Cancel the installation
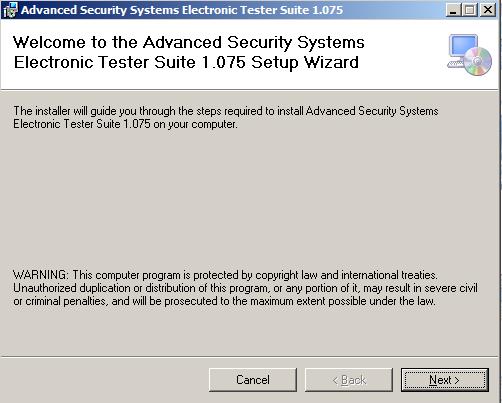 (253, 380)
